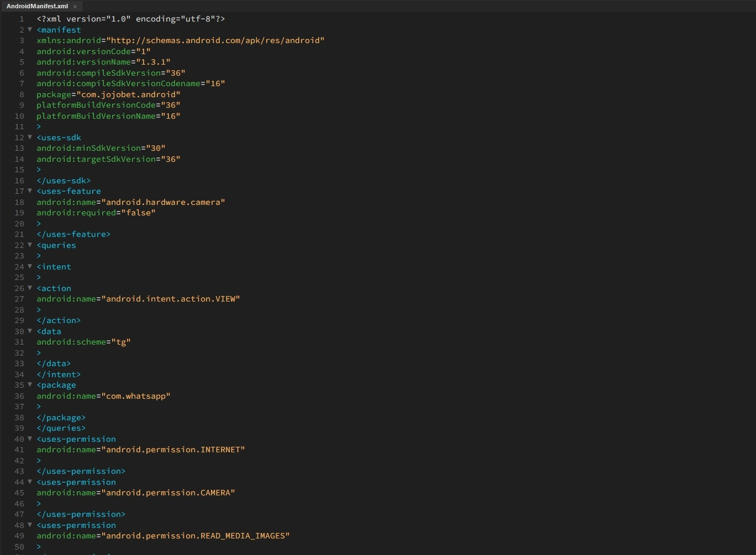Click the android:versionName="1.3.1" line
This screenshot has height=555, width=756.
coord(103,62)
